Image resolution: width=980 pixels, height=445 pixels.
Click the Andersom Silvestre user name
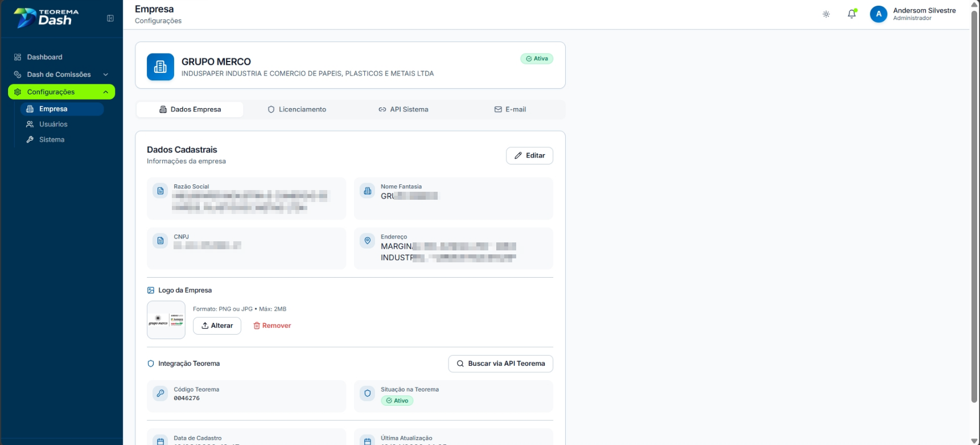tap(924, 10)
